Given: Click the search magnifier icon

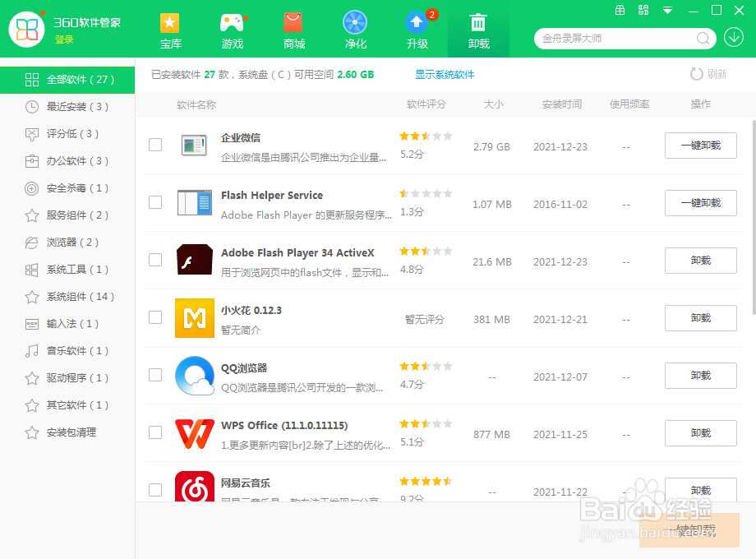Looking at the screenshot, I should [703, 39].
